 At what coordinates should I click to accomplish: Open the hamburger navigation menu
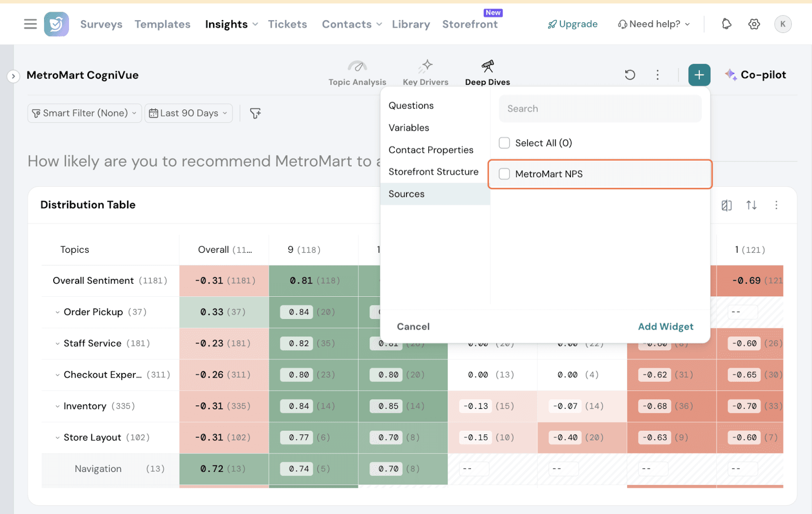click(30, 24)
